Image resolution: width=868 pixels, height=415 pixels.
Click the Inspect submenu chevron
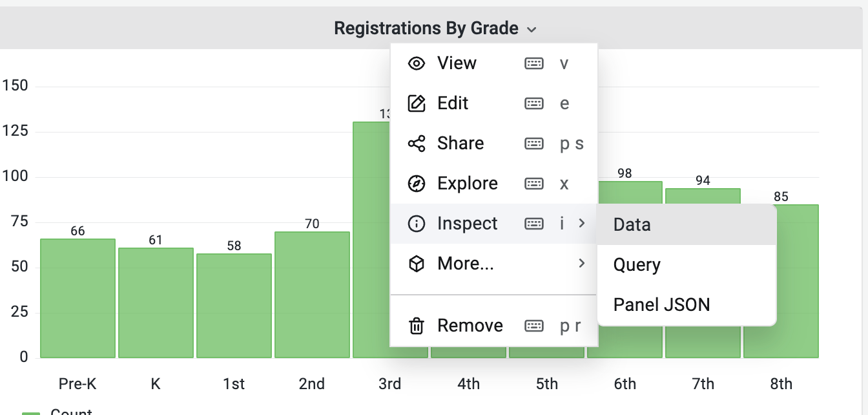pos(582,224)
